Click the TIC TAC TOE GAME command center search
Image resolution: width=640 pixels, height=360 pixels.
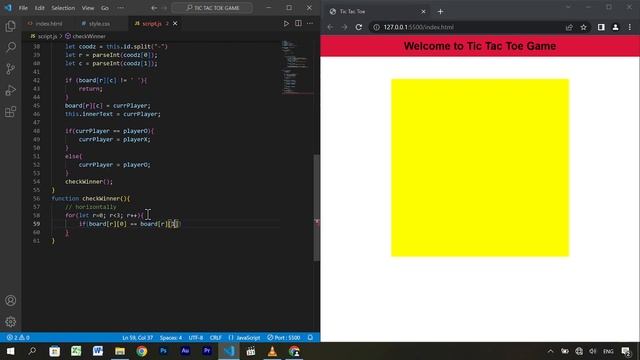pos(213,8)
